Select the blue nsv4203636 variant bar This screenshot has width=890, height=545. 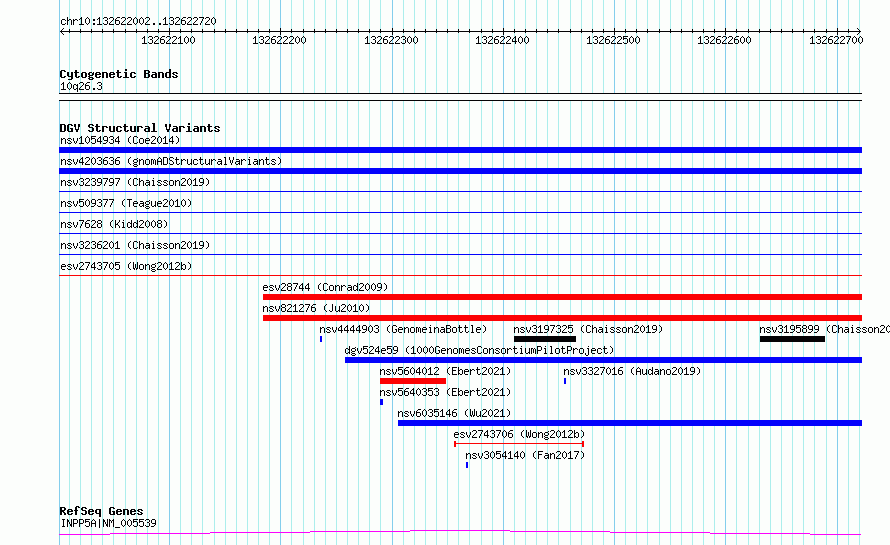(460, 171)
